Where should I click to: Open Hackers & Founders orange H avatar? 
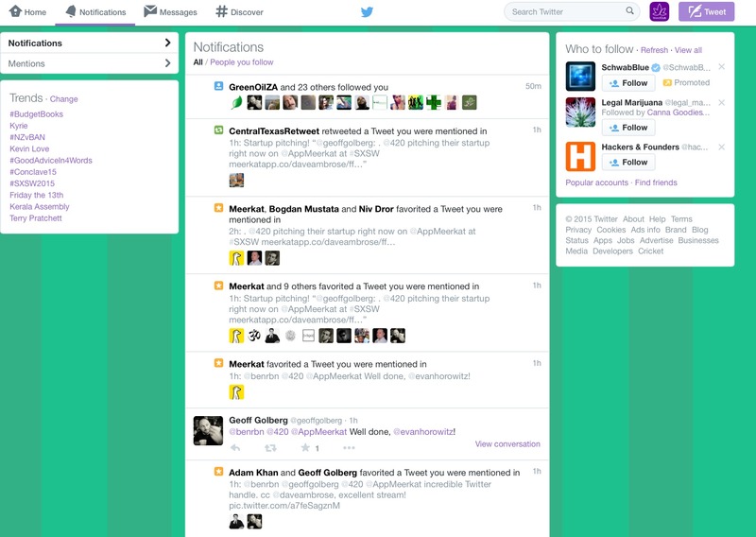tap(580, 156)
